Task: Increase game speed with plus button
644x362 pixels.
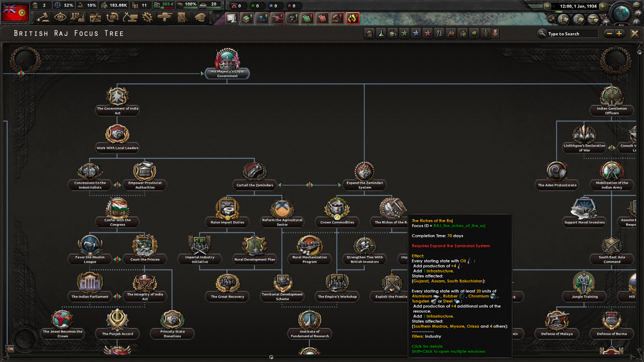Action: pos(602,6)
